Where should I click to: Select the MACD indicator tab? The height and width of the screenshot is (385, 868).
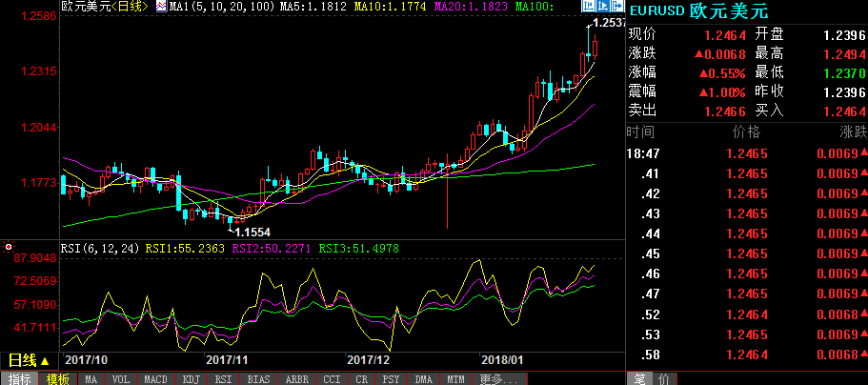click(x=155, y=378)
